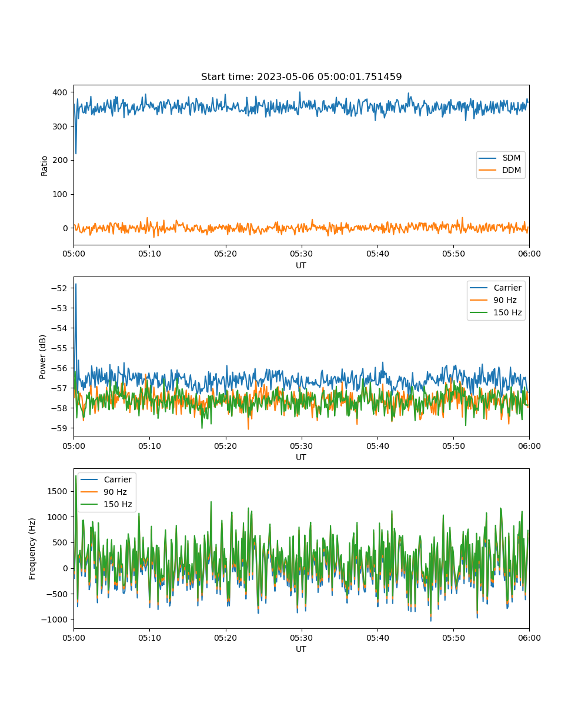Click the 'UT' label under the frequency plot
588x706 pixels.
301,649
